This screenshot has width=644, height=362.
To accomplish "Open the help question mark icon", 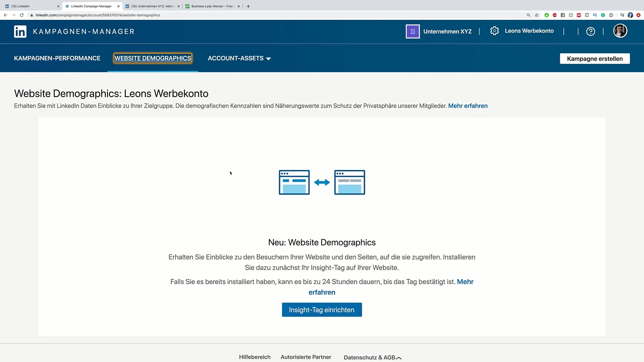I will (x=591, y=32).
